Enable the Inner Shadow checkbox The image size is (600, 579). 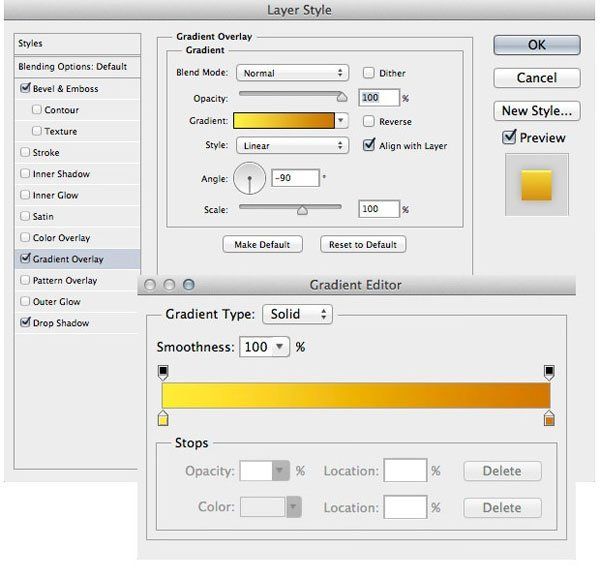25,174
